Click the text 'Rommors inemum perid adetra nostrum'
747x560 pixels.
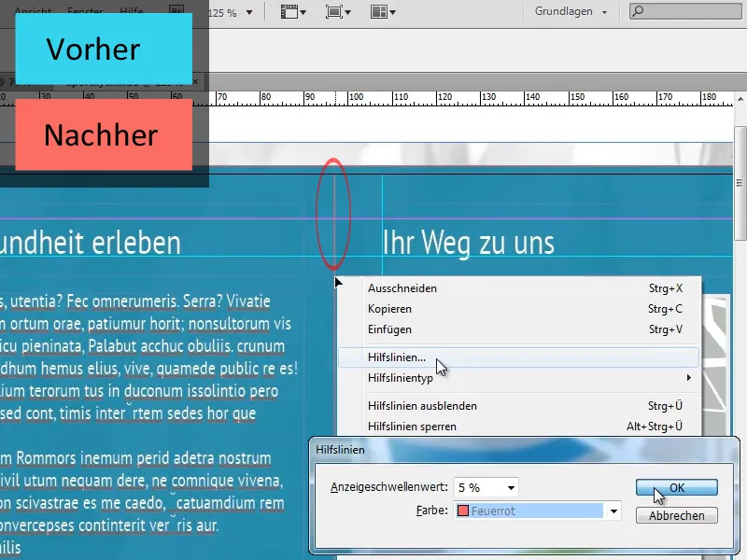[x=144, y=458]
